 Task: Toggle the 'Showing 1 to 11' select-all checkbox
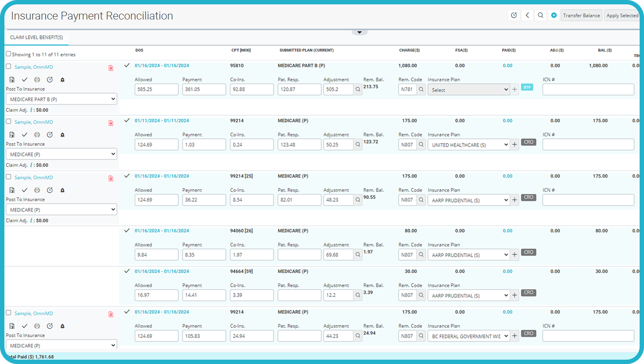click(x=8, y=54)
